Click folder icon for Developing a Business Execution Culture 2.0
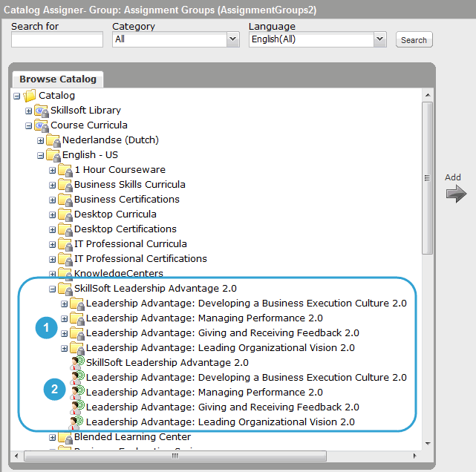This screenshot has height=472, width=476. [x=77, y=304]
